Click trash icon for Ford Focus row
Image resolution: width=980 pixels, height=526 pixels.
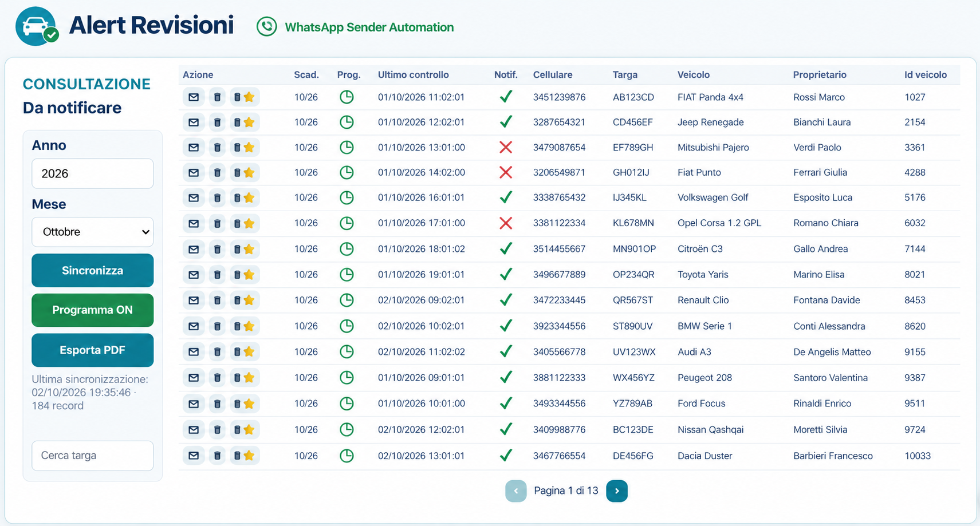(217, 404)
